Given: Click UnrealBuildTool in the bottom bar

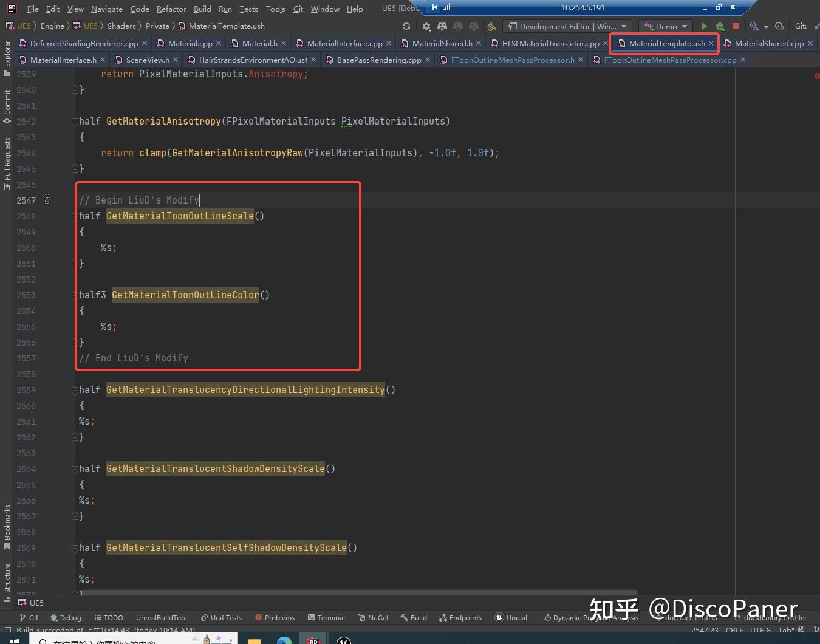Looking at the screenshot, I should pyautogui.click(x=161, y=617).
